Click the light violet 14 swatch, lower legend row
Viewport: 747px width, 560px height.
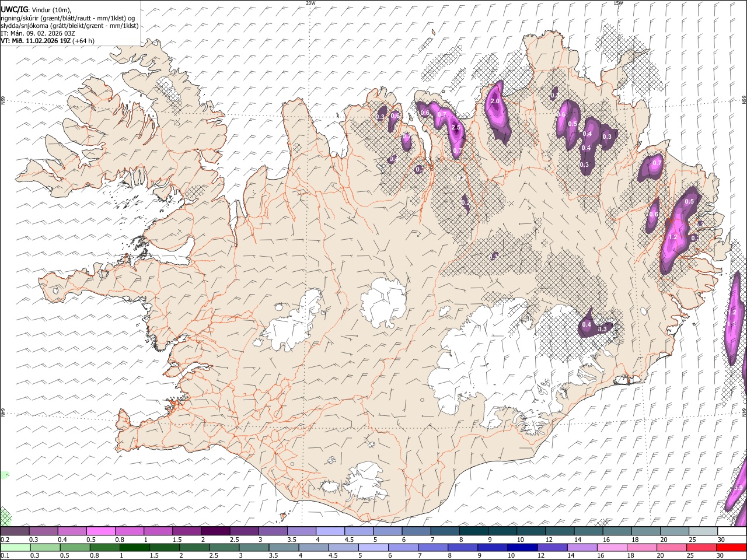581,547
